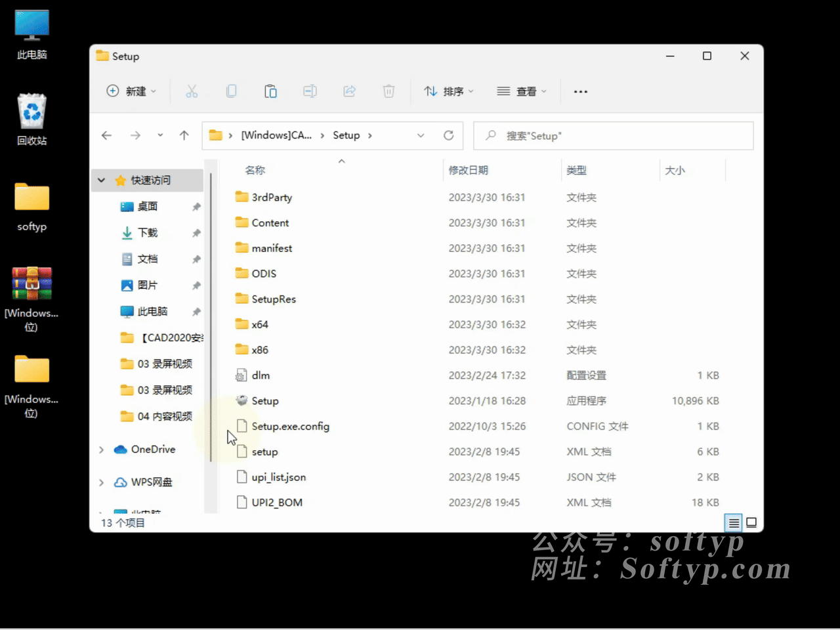Open the 下载 folder from quick access
The image size is (840, 630).
[x=148, y=232]
